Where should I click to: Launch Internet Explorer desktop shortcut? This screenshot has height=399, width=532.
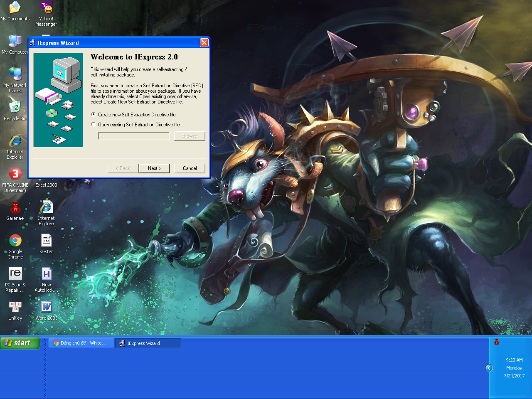(15, 147)
